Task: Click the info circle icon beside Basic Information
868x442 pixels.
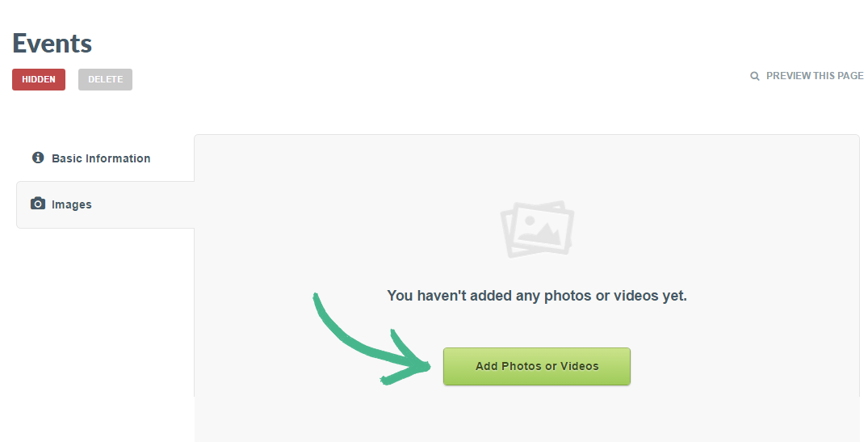Action: (x=38, y=158)
